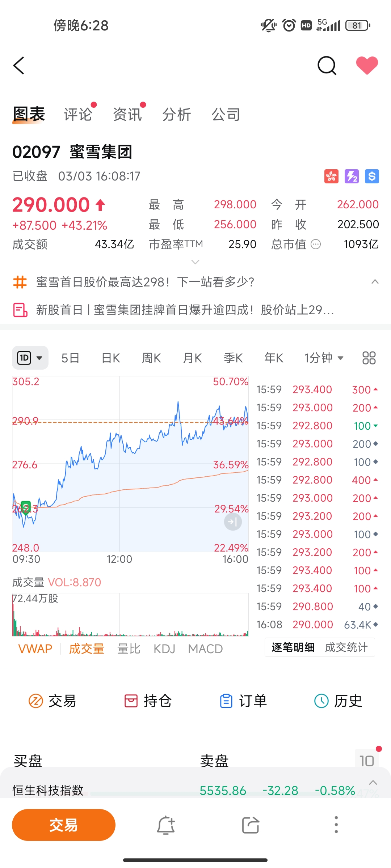Open the 1D period dropdown
391x868 pixels.
(x=30, y=358)
